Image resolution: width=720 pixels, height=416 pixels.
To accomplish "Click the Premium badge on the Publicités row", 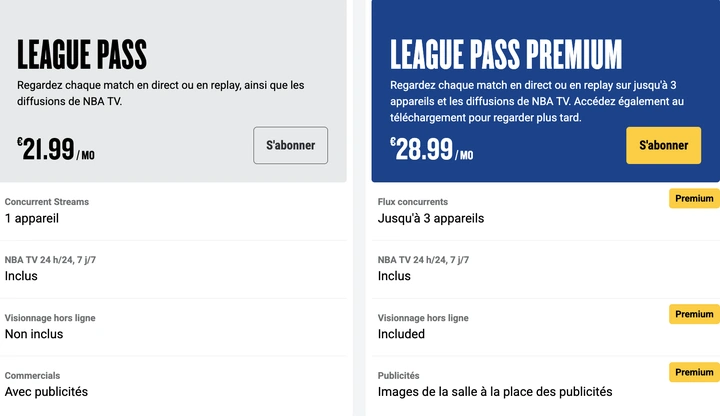I will pyautogui.click(x=694, y=372).
